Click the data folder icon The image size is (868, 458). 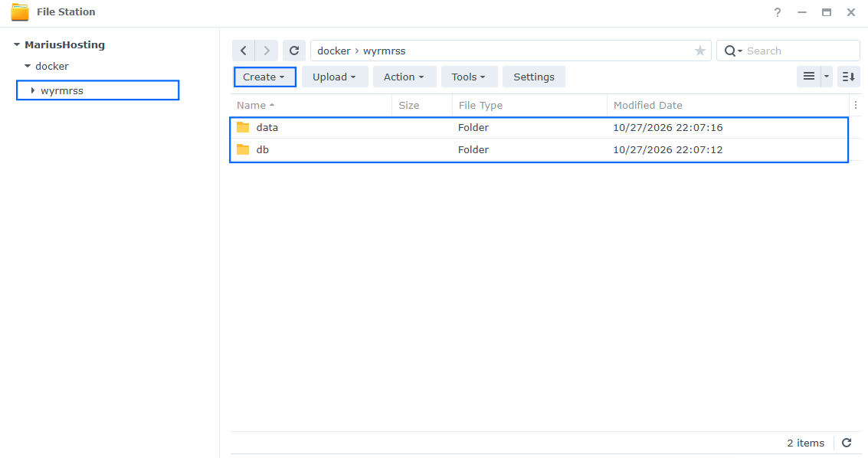pyautogui.click(x=242, y=127)
